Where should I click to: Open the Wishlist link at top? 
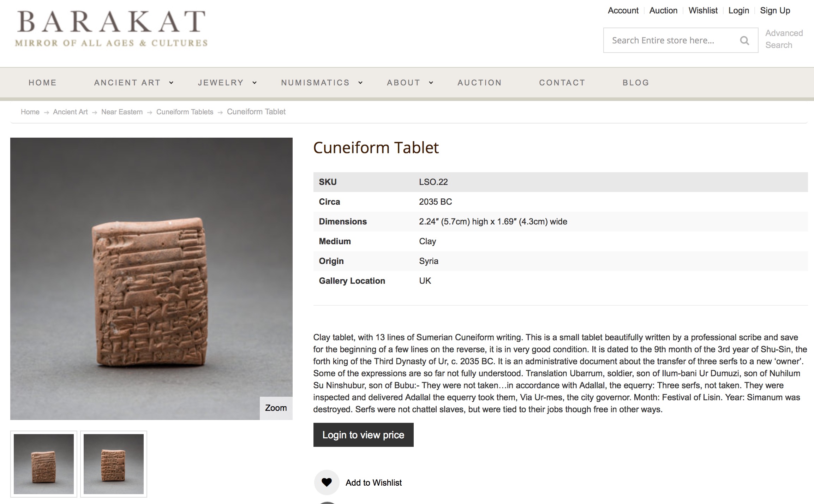coord(703,11)
